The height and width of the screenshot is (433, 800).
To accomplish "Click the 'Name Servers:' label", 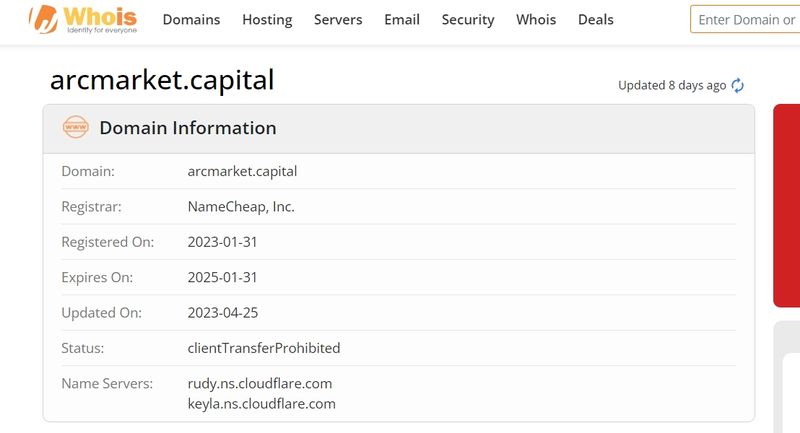I will 107,384.
